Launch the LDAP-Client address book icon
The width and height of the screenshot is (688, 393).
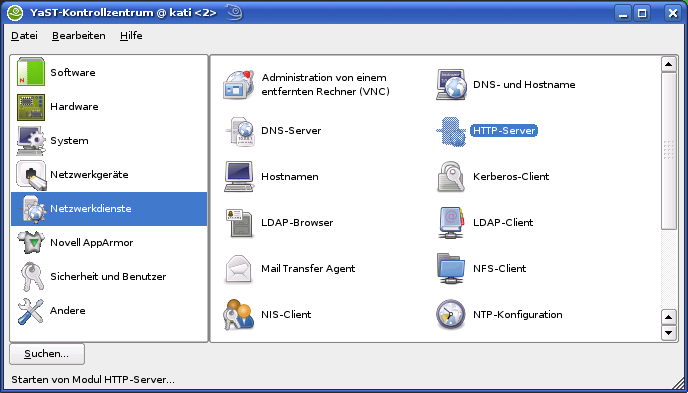451,222
